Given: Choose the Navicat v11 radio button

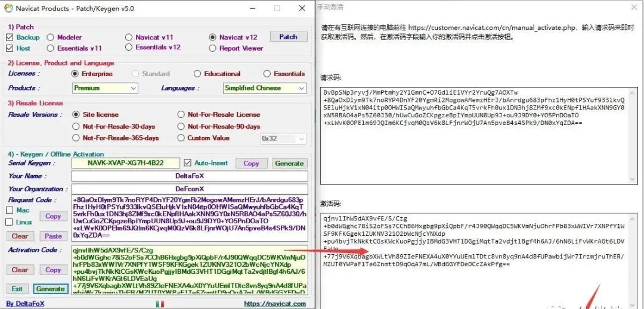Looking at the screenshot, I should 129,38.
